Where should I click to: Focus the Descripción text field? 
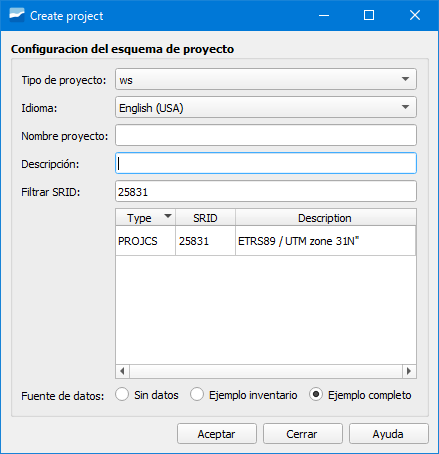click(x=266, y=163)
